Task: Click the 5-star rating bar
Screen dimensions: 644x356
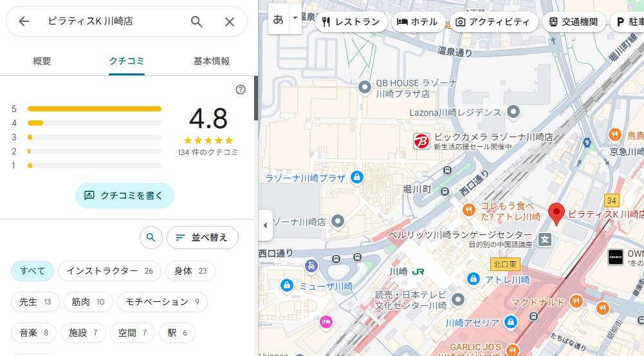Action: pyautogui.click(x=95, y=109)
